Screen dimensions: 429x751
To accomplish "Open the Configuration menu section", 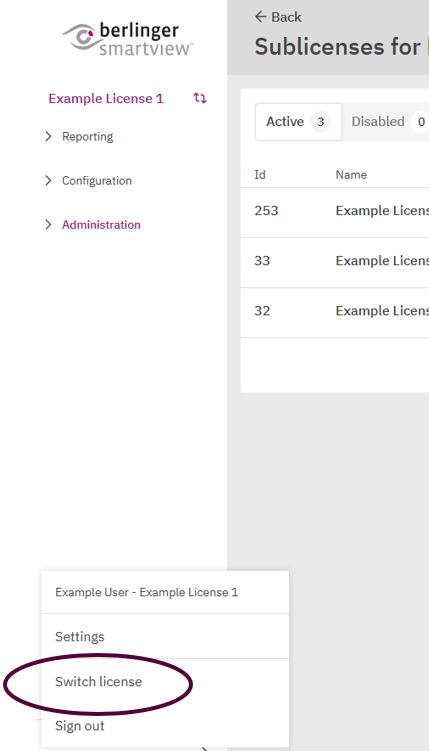I will [x=97, y=181].
